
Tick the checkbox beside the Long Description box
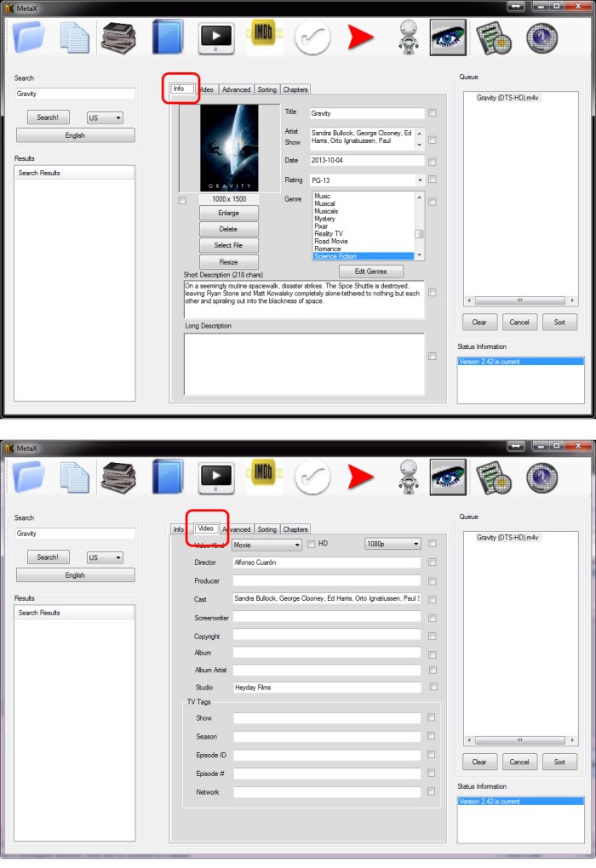click(432, 356)
